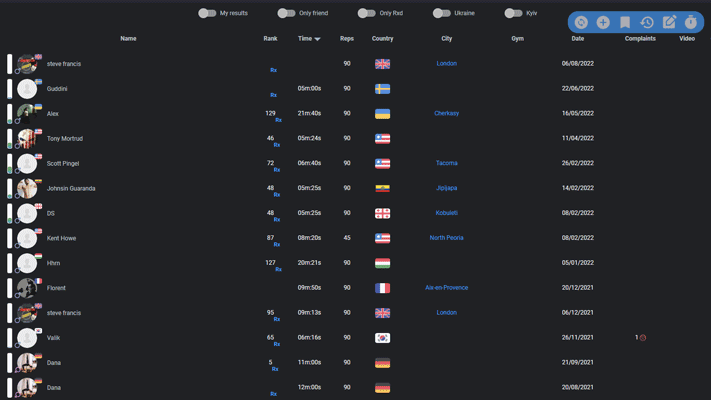Turn on the Only Rxd filter
Viewport: 711px width, 400px height.
[366, 13]
